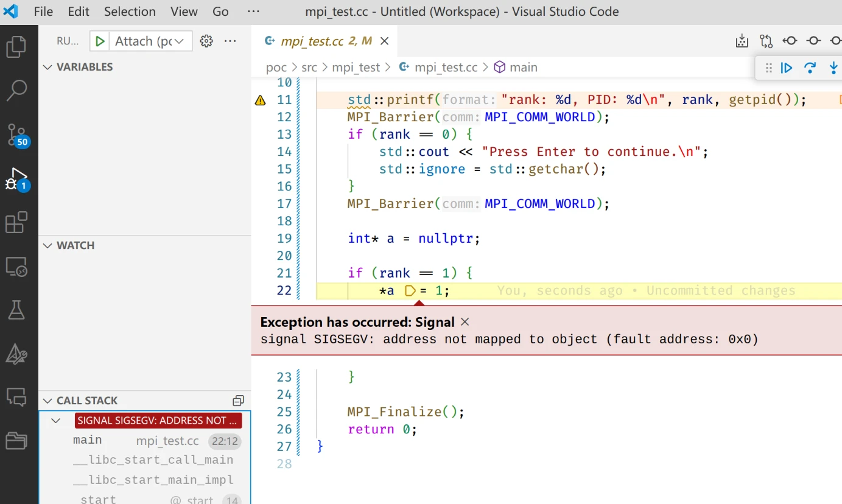Click the Uncommitted changes blame annotation

click(x=646, y=291)
